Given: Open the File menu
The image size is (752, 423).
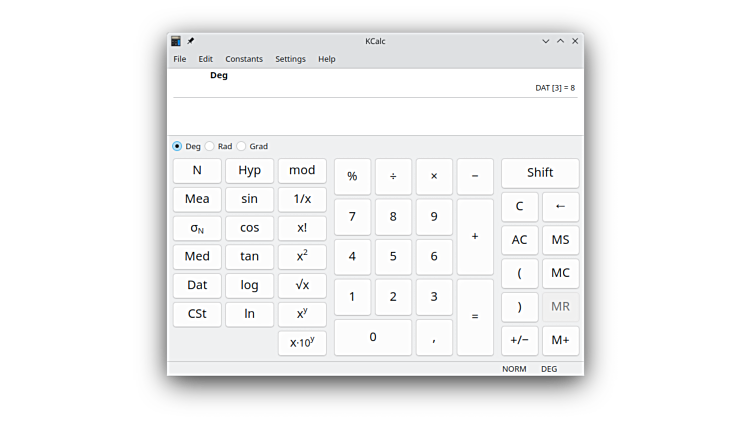Looking at the screenshot, I should [180, 59].
